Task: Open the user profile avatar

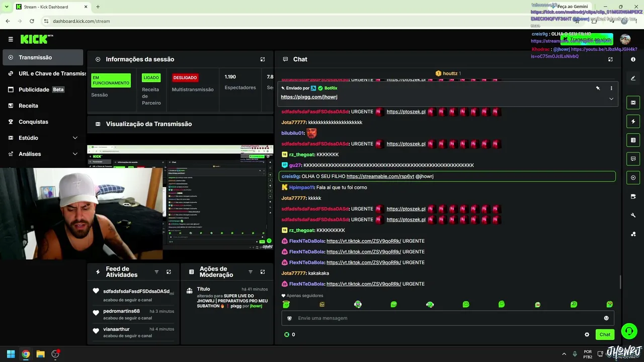Action: click(625, 39)
